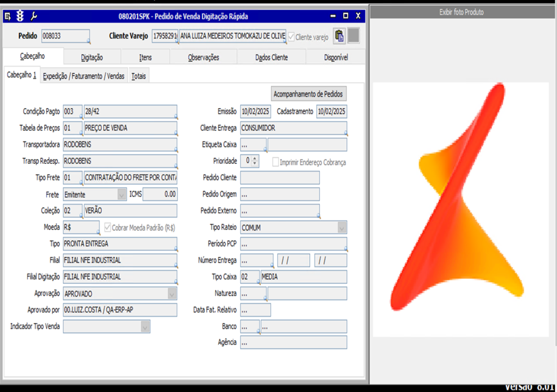Click the Acompanhamento de Pedidos button
Screen dimensions: 557x392
coord(308,94)
